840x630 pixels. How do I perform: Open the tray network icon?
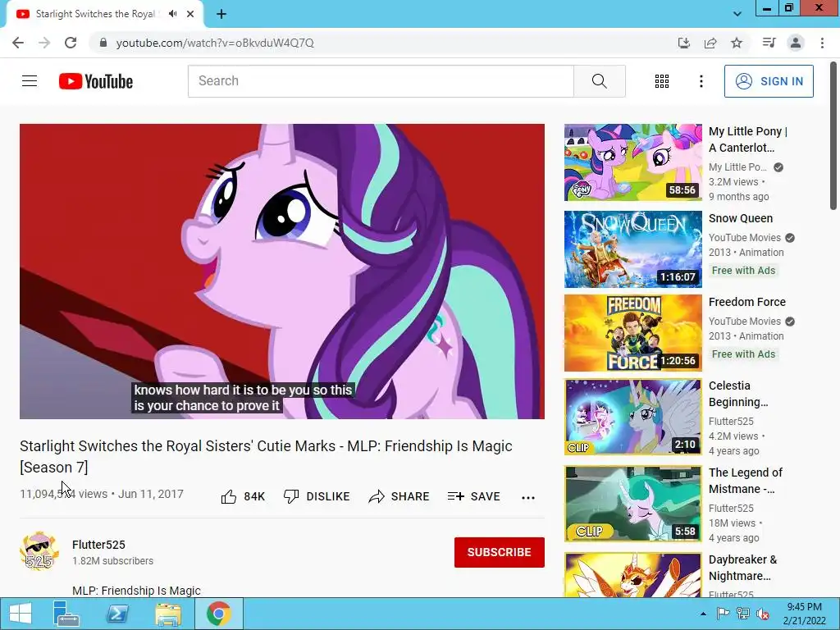pos(743,614)
